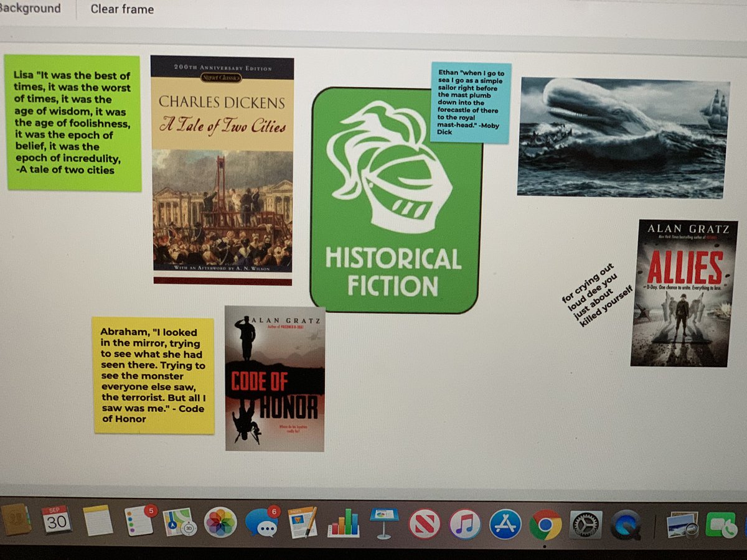The width and height of the screenshot is (747, 560).
Task: Select the white whale ocean image
Action: click(x=623, y=138)
